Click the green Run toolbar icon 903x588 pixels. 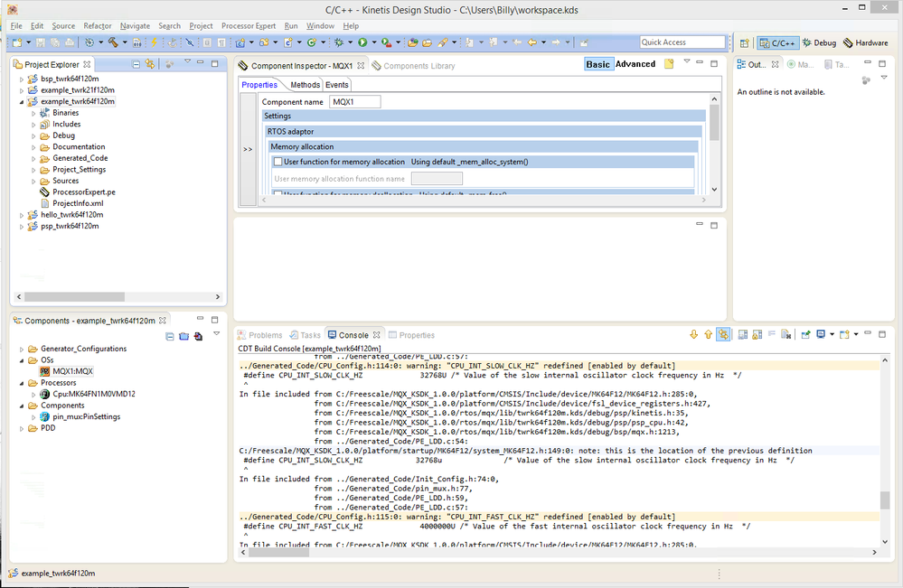362,42
